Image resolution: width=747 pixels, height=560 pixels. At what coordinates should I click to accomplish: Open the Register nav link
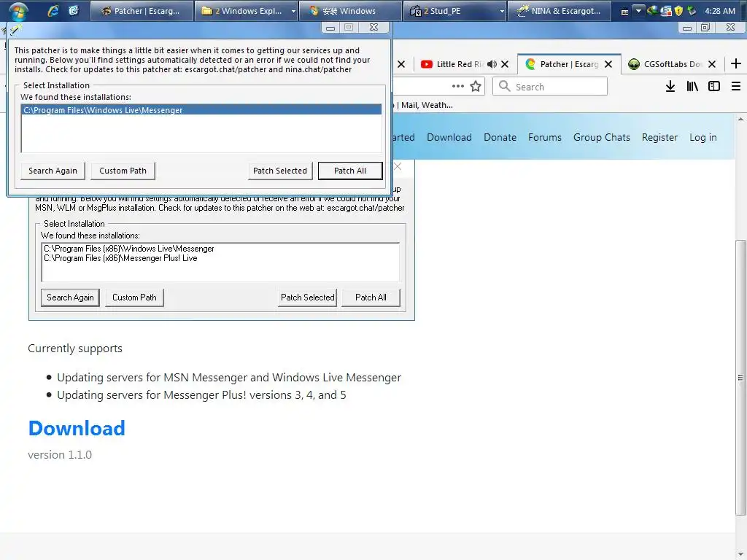click(x=659, y=137)
